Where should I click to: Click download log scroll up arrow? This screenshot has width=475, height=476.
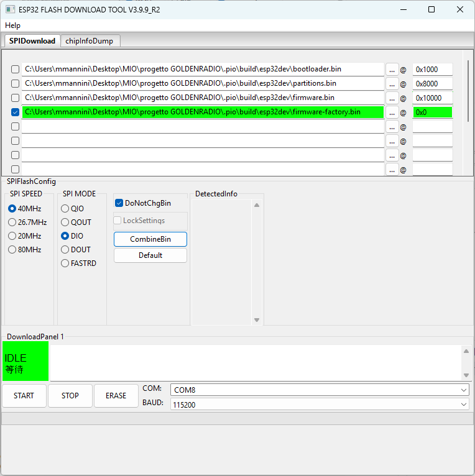[x=466, y=351]
